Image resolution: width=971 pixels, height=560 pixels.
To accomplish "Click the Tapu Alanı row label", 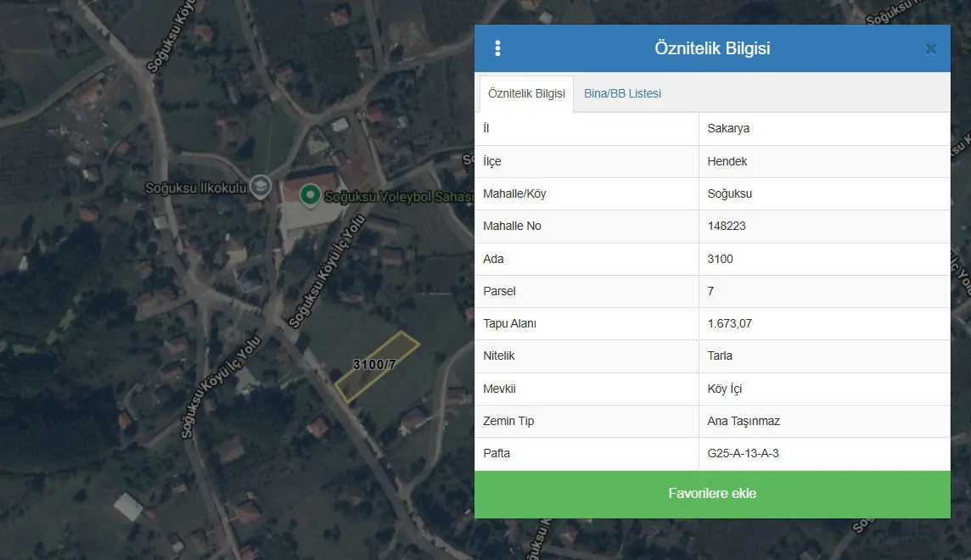I will 509,323.
